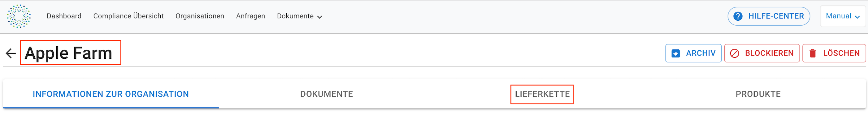This screenshot has height=113, width=868.
Task: Switch to the Dokumente tab
Action: click(x=327, y=94)
